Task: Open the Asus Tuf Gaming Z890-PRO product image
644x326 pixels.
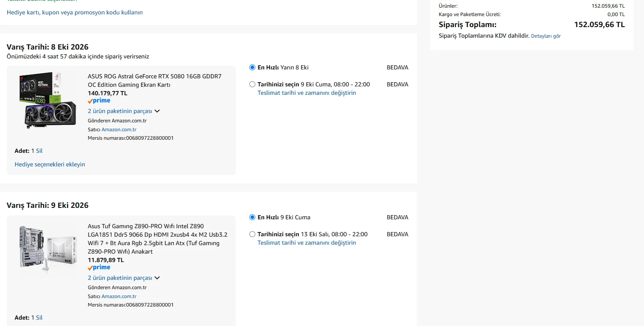Action: [x=48, y=247]
